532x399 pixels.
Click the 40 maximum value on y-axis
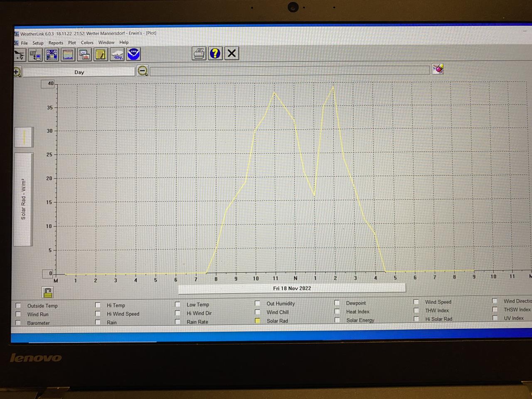[x=48, y=84]
